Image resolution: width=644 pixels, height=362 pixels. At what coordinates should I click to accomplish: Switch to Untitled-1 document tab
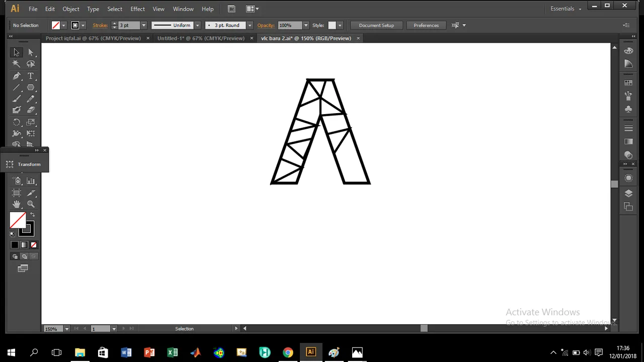click(201, 38)
